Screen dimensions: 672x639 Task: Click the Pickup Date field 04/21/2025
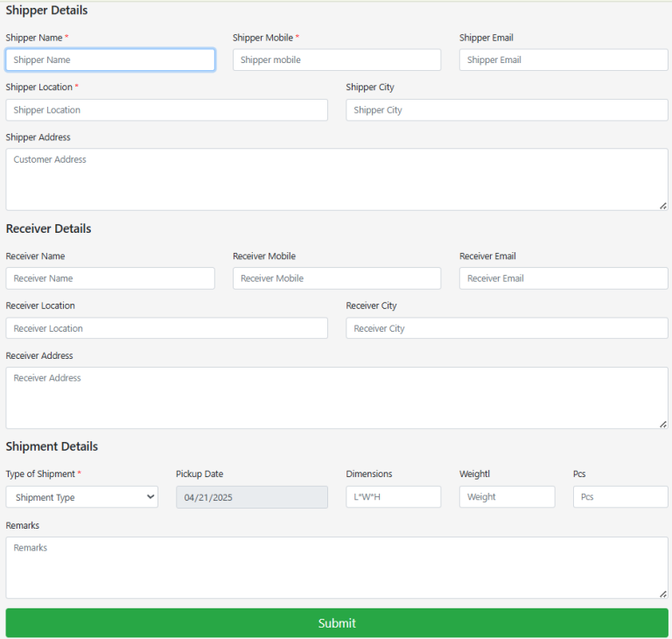point(252,497)
